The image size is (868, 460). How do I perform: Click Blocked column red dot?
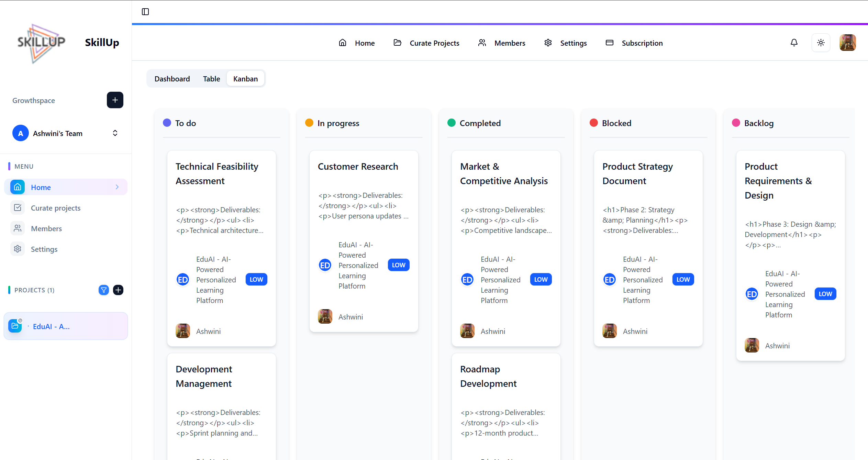point(594,123)
